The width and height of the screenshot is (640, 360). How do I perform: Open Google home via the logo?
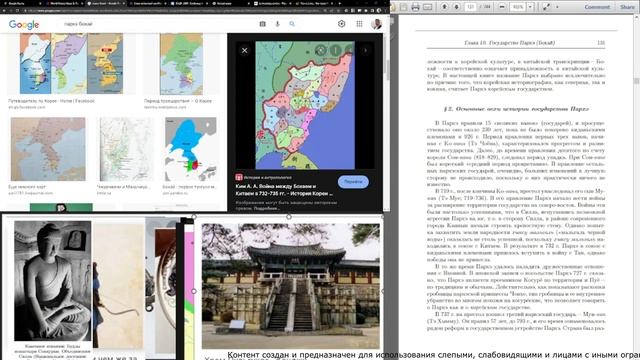pyautogui.click(x=24, y=24)
